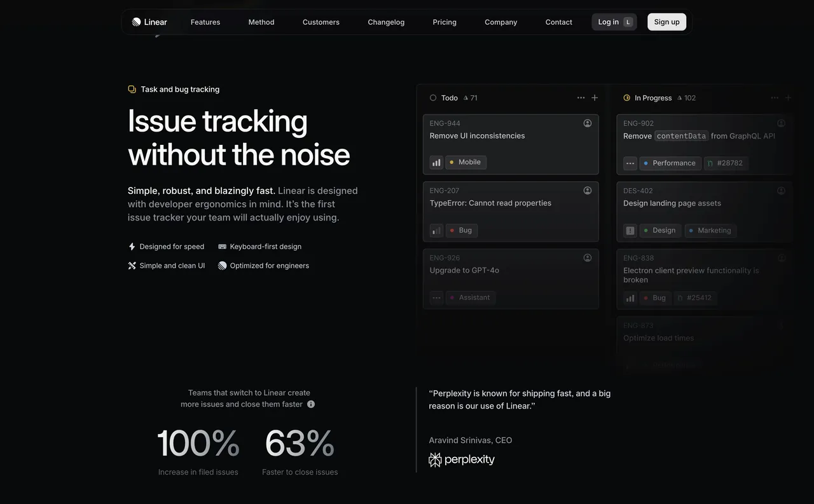Click the Perplexity logo below the quote
This screenshot has width=814, height=504.
462,459
